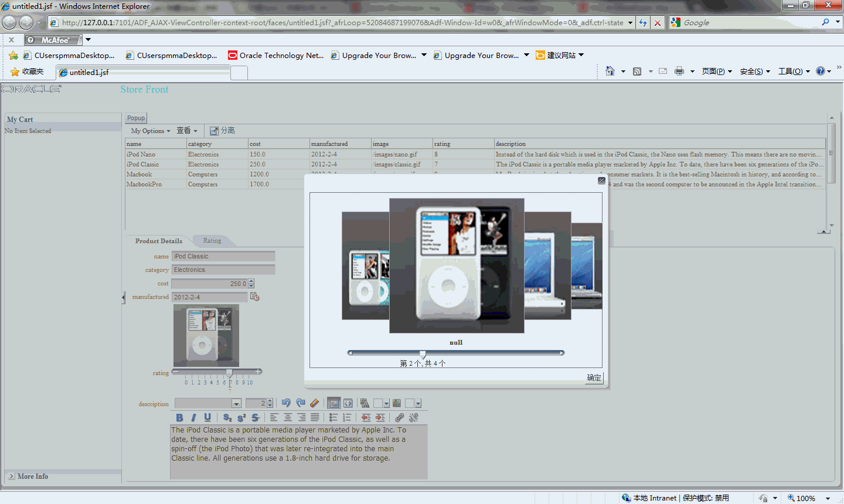Open the 查看 view menu
The width and height of the screenshot is (844, 504).
coord(187,131)
